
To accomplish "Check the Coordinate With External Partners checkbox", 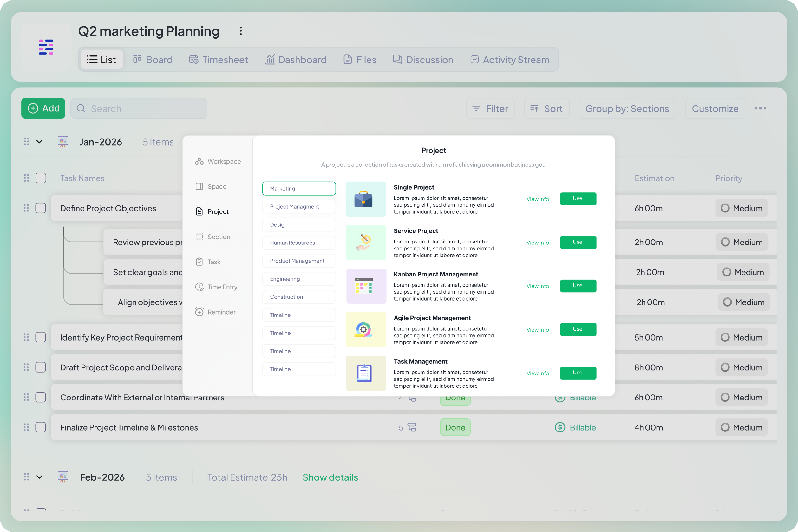I will (40, 397).
